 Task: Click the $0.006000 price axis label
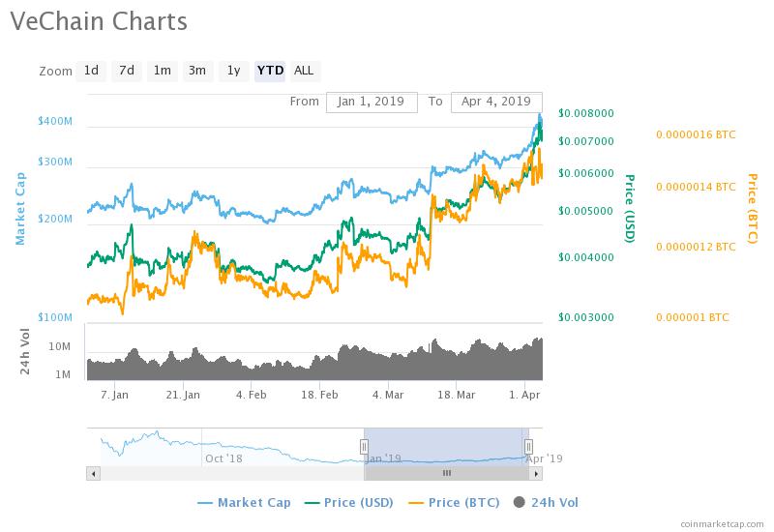(x=586, y=173)
